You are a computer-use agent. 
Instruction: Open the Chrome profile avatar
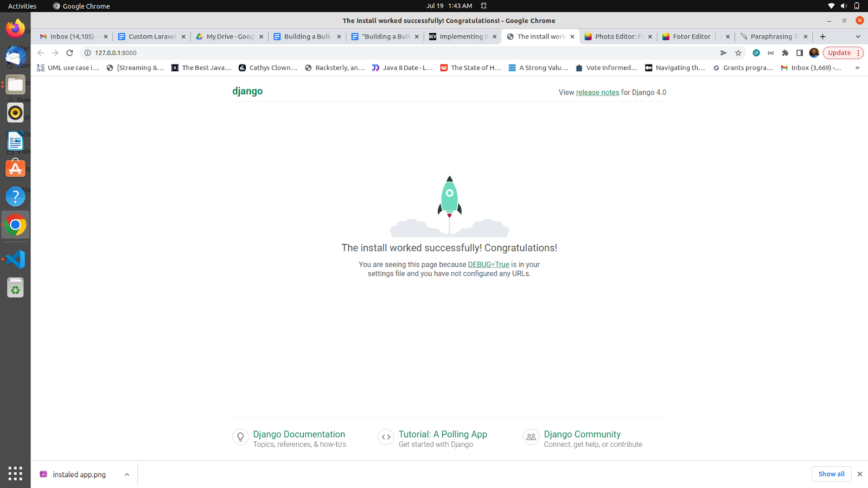814,53
